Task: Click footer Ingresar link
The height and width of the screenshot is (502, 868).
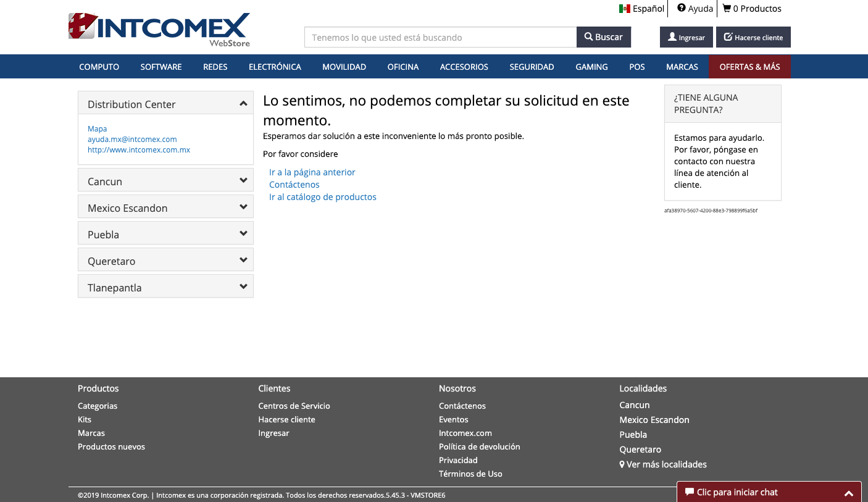Action: [x=274, y=433]
